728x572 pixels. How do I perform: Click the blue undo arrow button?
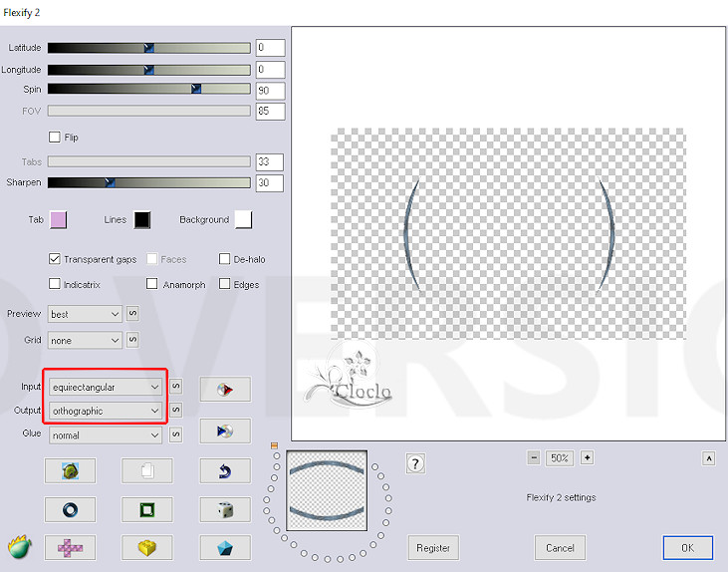[224, 470]
